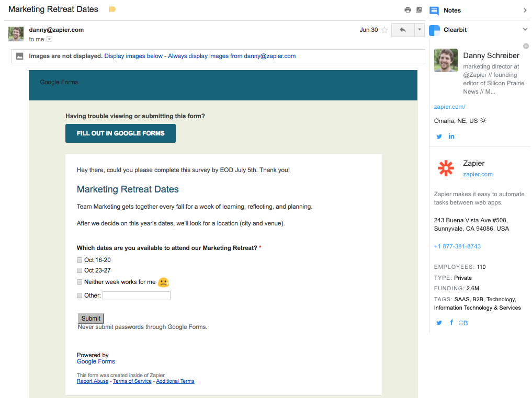Click the Danny Schreiber name heading
This screenshot has height=398, width=532.
pos(491,55)
